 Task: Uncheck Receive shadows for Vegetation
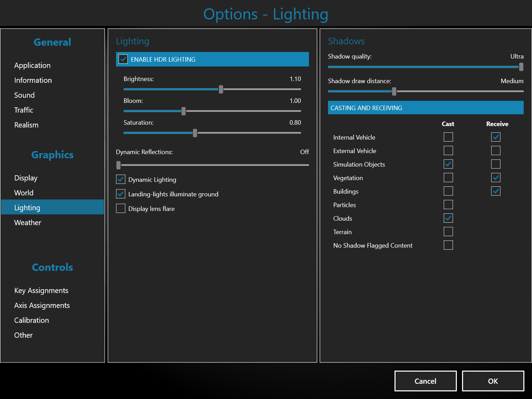tap(496, 178)
